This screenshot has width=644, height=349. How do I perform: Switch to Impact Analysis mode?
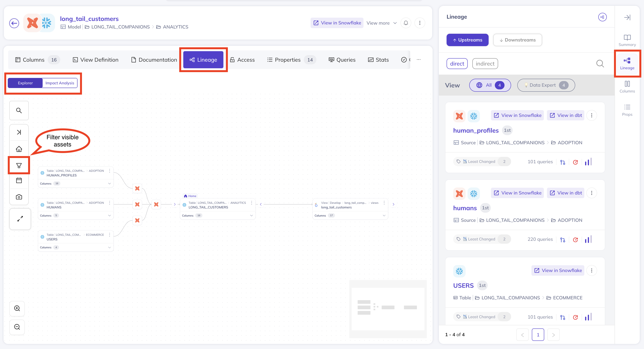(60, 83)
